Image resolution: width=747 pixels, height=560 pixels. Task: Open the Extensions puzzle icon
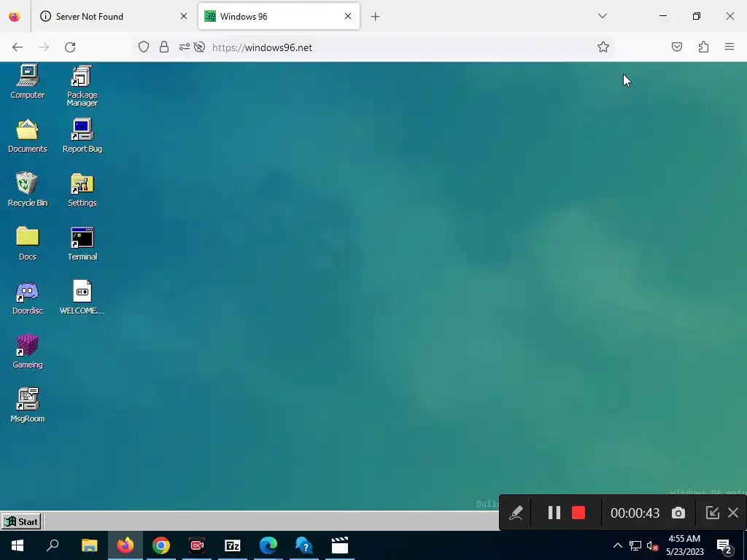click(x=703, y=47)
